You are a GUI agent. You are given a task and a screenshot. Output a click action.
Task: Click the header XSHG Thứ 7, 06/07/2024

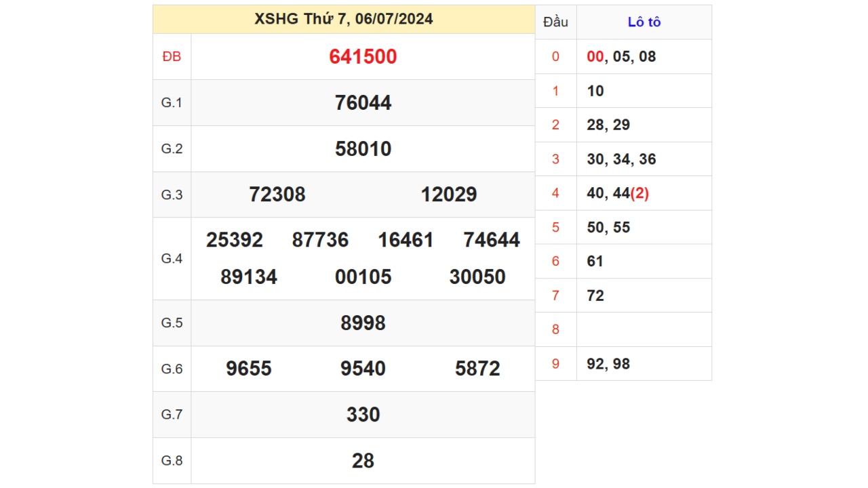(344, 19)
